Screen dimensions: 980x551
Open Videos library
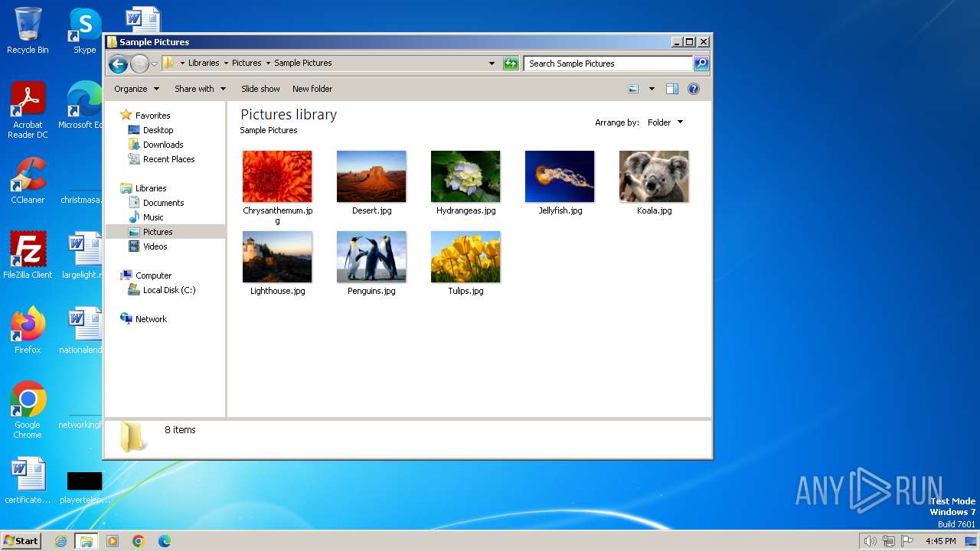155,246
